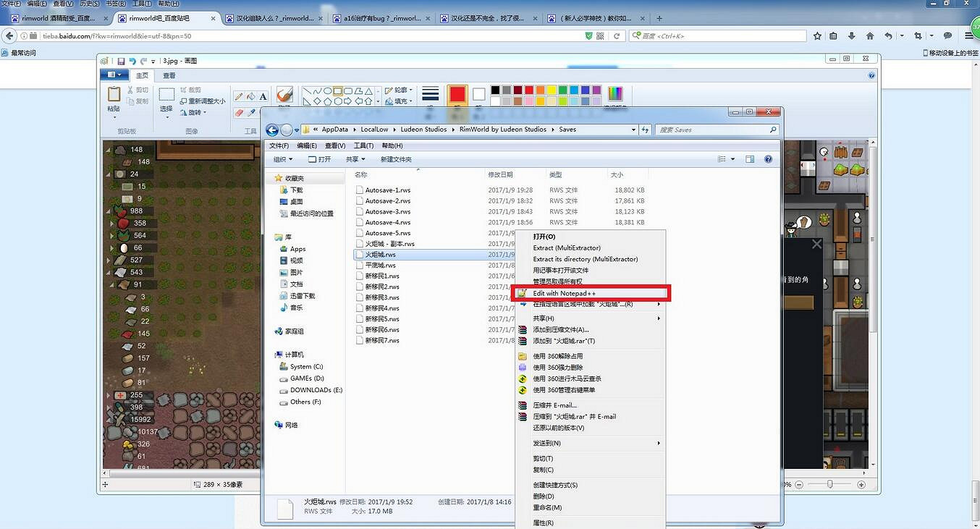Pick the yellow swatch in Paint's palette

click(552, 90)
